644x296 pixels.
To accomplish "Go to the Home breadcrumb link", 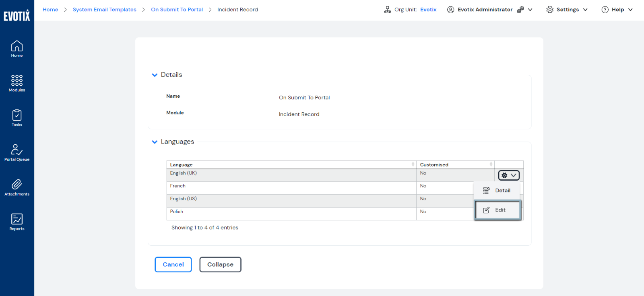I will (x=50, y=10).
